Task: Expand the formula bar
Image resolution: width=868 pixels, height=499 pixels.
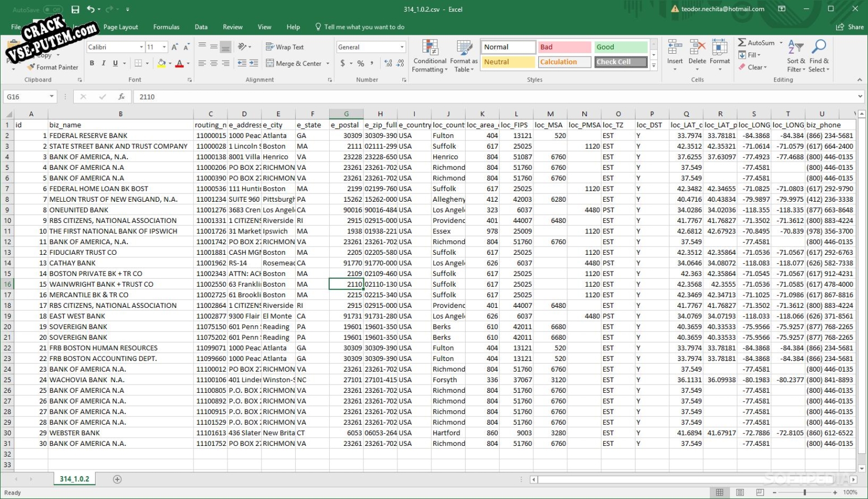Action: [860, 97]
